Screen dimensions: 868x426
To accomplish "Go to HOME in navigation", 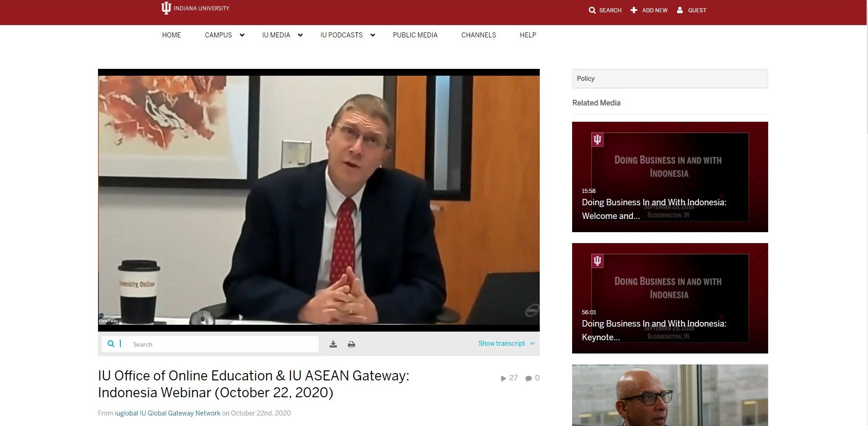I will click(x=171, y=35).
